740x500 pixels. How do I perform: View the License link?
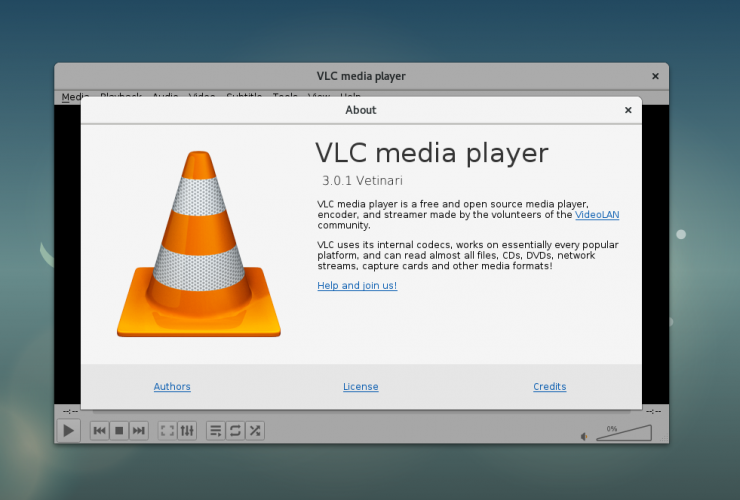(x=361, y=387)
